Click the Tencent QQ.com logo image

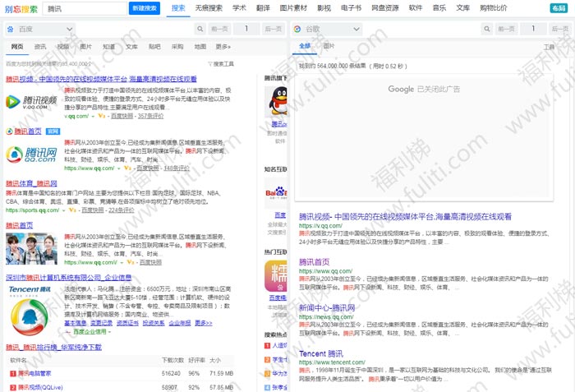coord(31,154)
